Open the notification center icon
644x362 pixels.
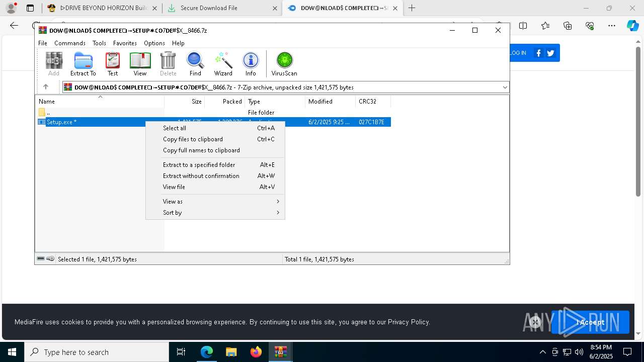[x=627, y=352]
